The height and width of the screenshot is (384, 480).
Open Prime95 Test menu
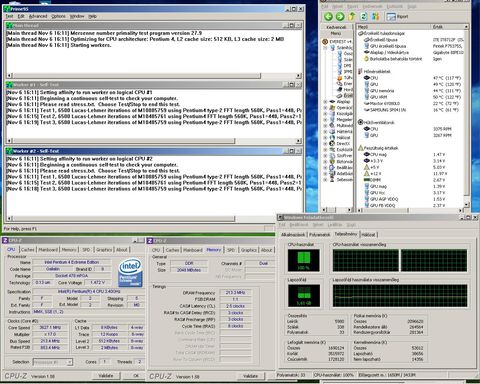[x=9, y=16]
